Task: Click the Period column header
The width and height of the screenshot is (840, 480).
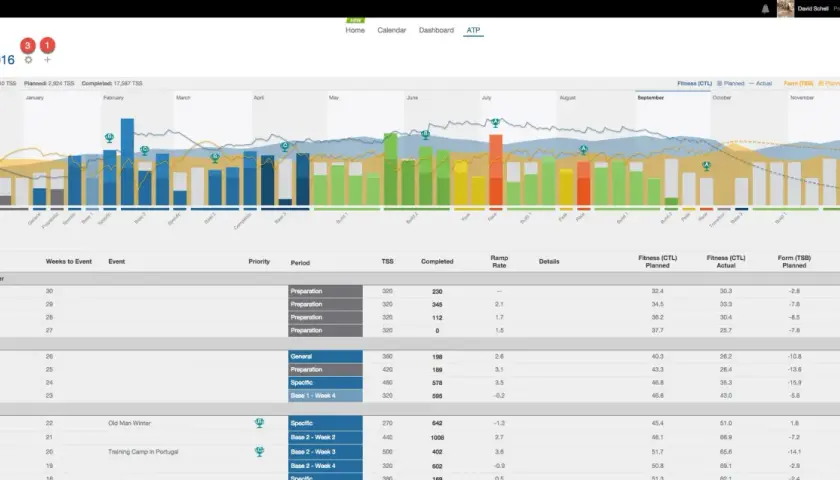Action: 300,263
